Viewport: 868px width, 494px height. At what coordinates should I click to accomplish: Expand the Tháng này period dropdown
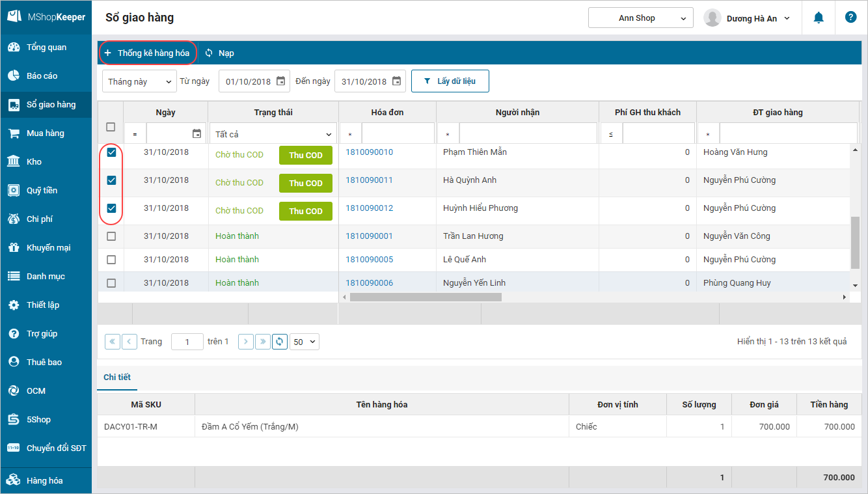tap(139, 81)
